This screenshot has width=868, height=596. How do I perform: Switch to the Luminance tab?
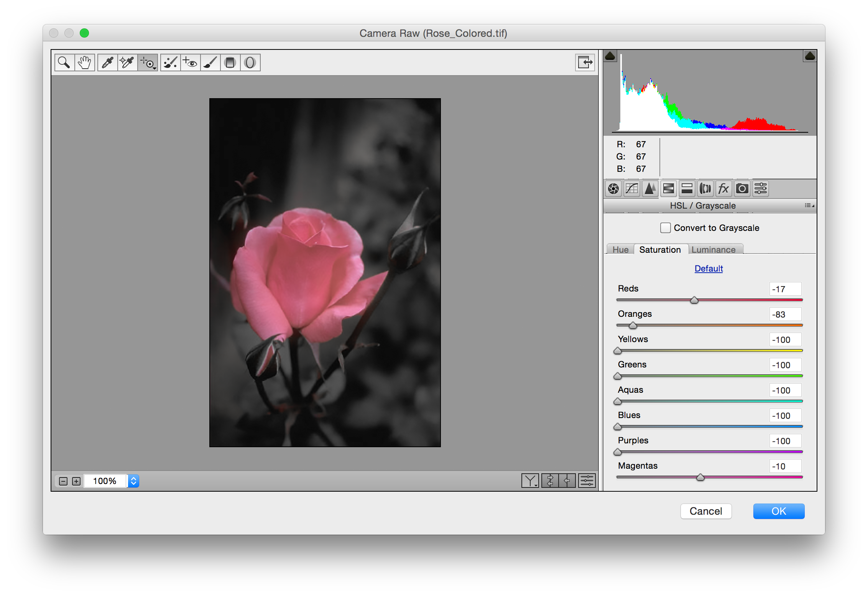713,250
